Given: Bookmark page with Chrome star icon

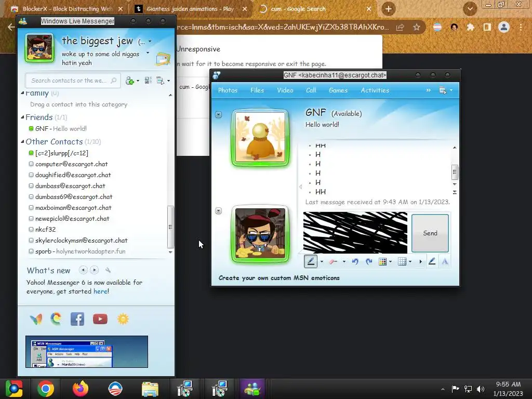Looking at the screenshot, I should [417, 27].
